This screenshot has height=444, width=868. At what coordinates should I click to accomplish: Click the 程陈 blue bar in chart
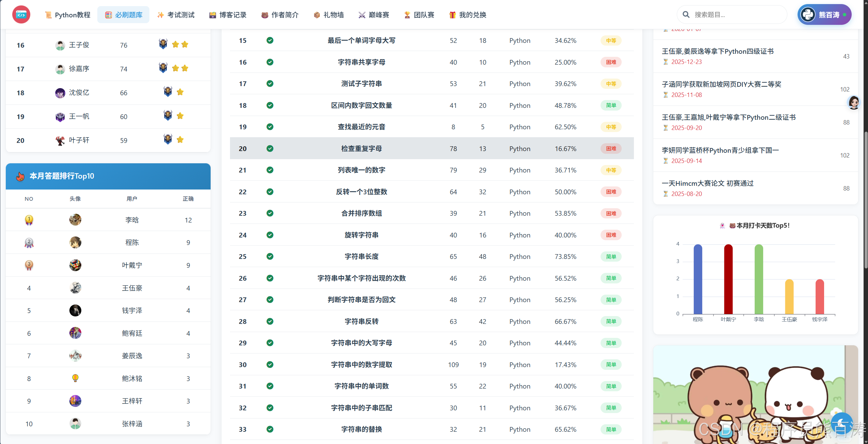point(698,279)
